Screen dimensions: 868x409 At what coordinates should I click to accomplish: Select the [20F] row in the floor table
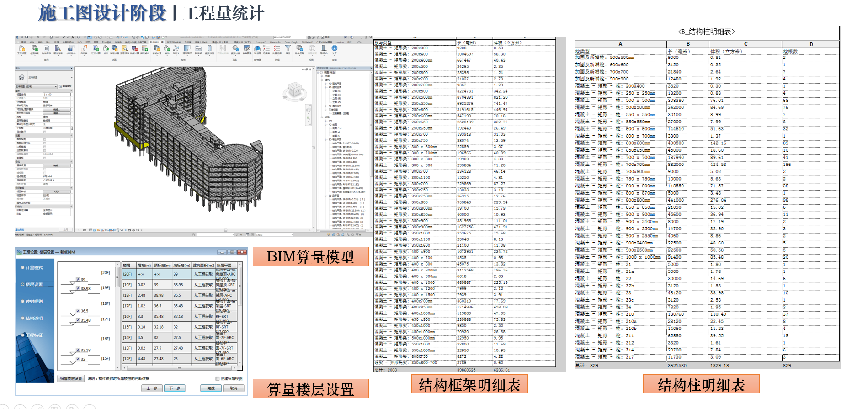click(179, 274)
